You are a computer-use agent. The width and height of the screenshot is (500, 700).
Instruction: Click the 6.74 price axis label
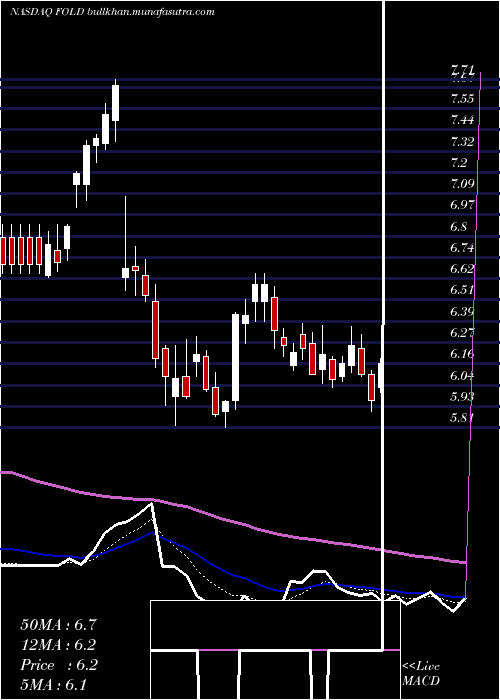(462, 248)
